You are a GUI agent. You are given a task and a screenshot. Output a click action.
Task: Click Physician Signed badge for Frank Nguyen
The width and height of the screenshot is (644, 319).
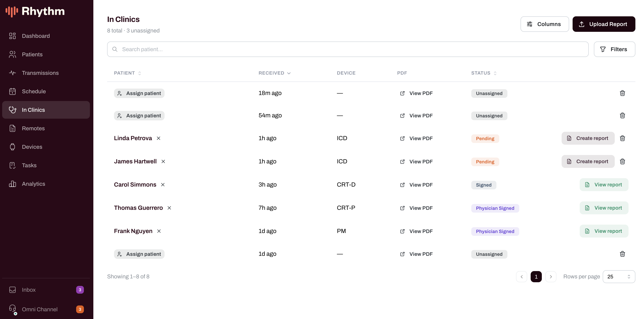tap(495, 231)
